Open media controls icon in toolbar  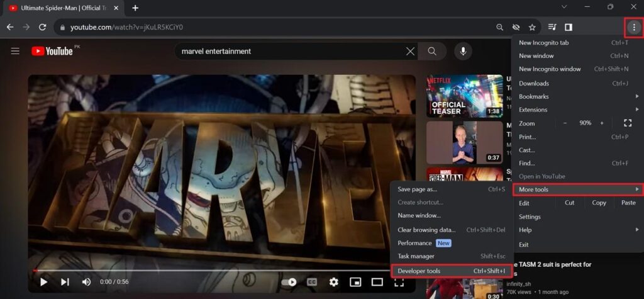pyautogui.click(x=552, y=27)
